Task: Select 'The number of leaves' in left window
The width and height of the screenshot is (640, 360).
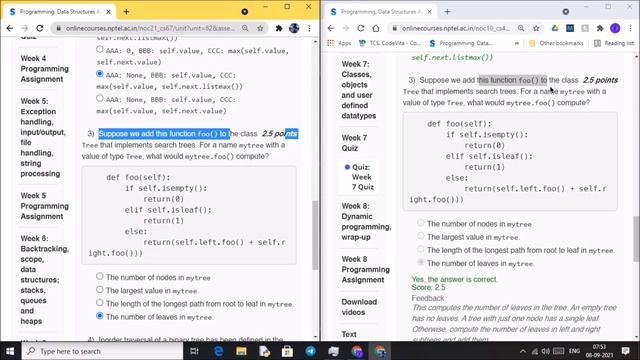Action: (x=100, y=316)
